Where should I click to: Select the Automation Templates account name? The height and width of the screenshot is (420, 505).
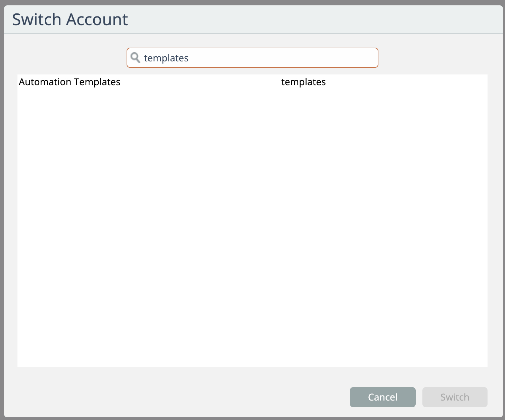coord(70,82)
